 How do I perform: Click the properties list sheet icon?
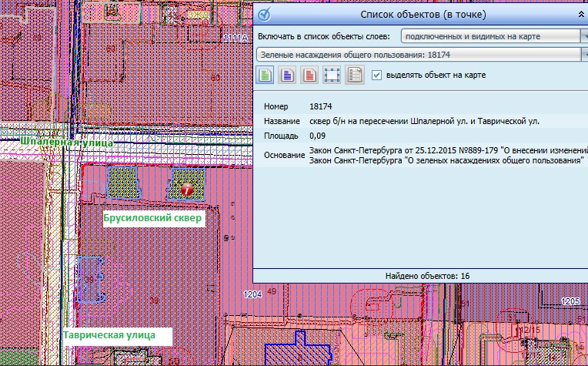[x=354, y=75]
